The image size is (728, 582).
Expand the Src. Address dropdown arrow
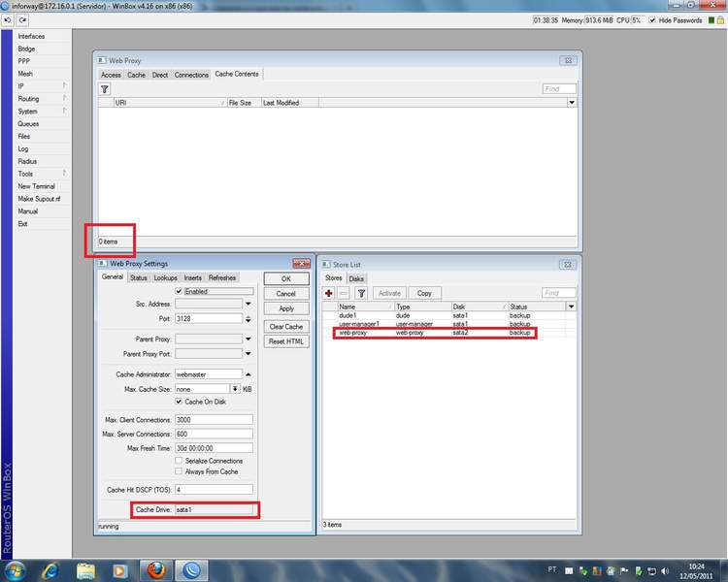pyautogui.click(x=248, y=304)
